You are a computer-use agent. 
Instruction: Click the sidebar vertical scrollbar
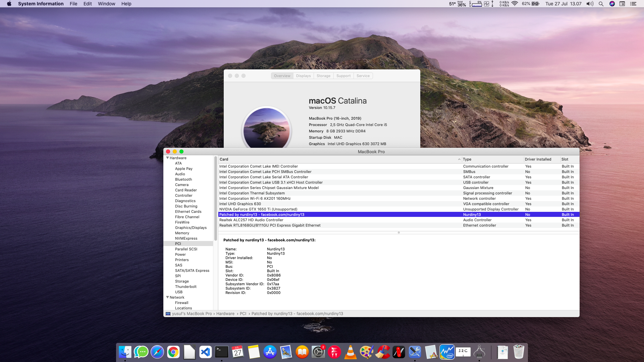[x=215, y=198]
